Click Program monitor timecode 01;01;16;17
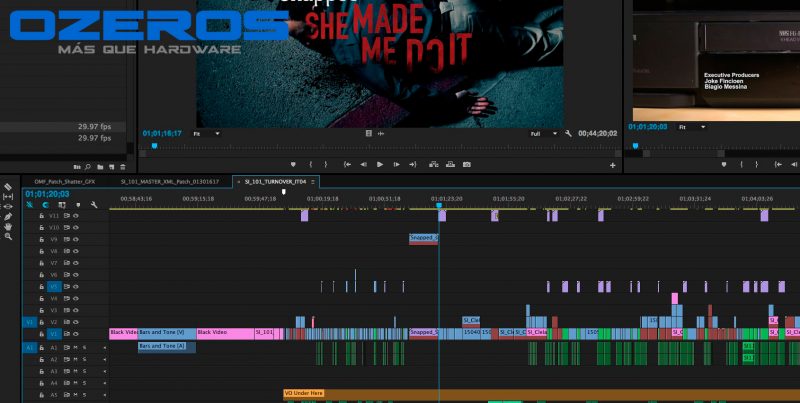Screen dimensions: 800x403 [x=162, y=134]
